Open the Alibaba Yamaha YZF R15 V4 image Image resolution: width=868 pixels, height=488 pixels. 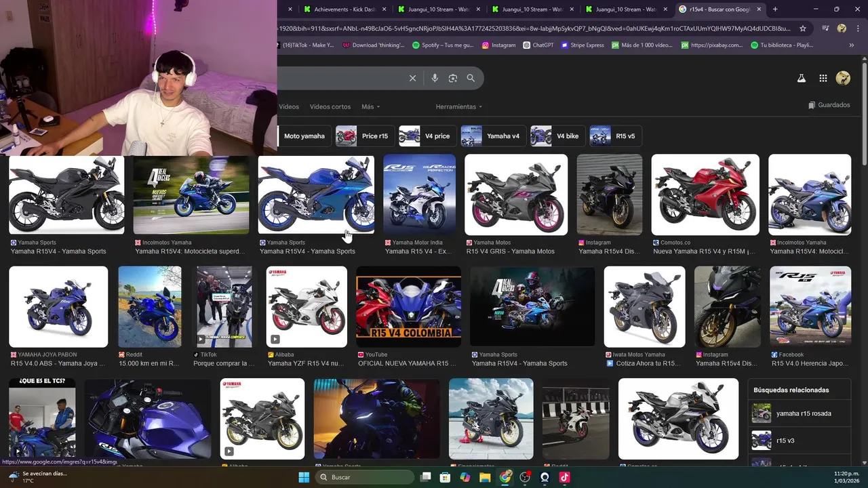307,306
